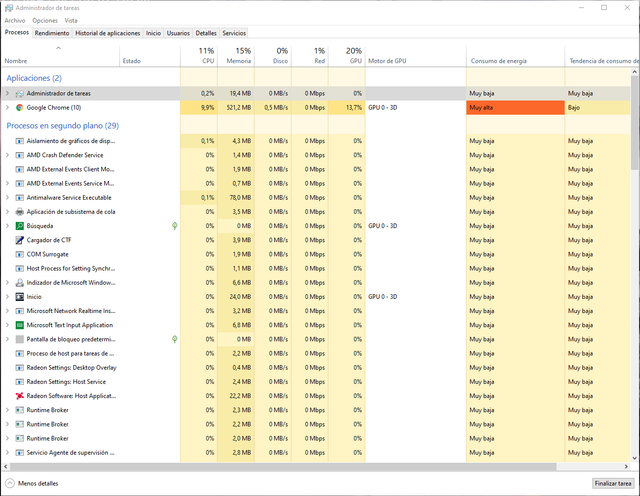Click the Pantalla de bloqueo gray icon

[x=19, y=339]
